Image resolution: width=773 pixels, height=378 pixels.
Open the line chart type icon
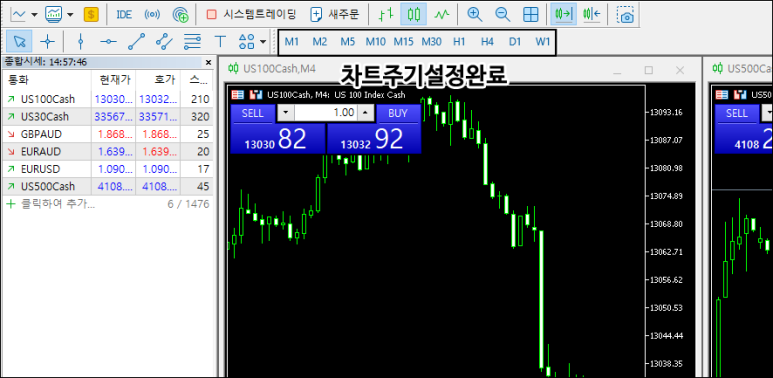(18, 14)
